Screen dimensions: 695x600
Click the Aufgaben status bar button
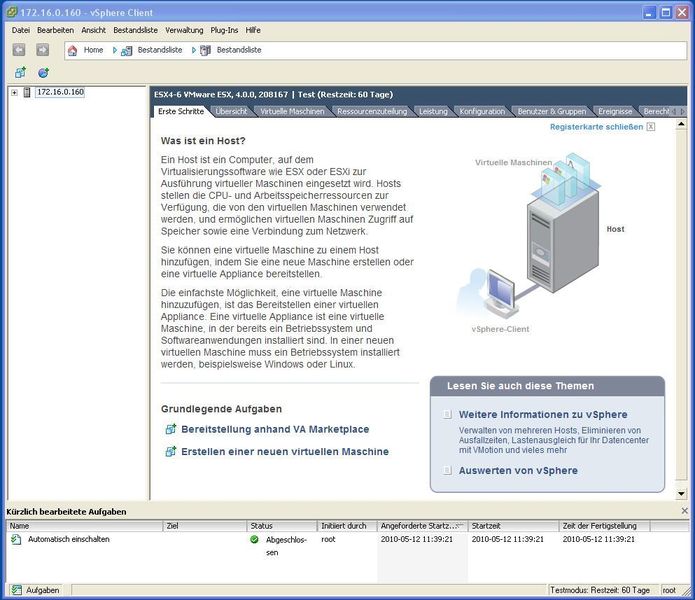tap(35, 590)
